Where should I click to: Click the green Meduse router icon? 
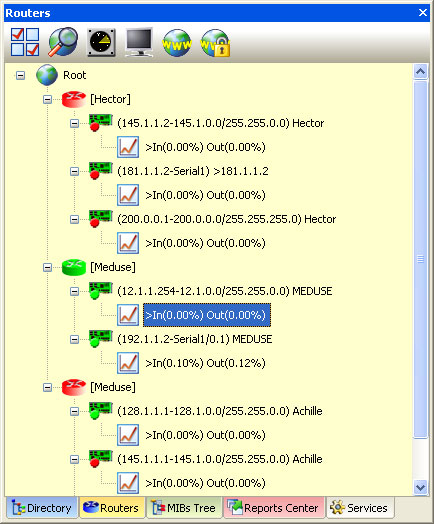point(74,267)
